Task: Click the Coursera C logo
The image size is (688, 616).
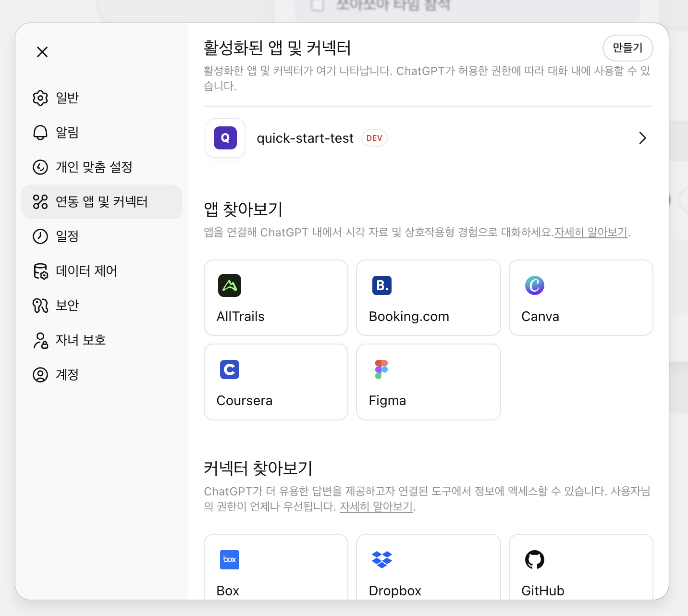Action: [x=230, y=370]
